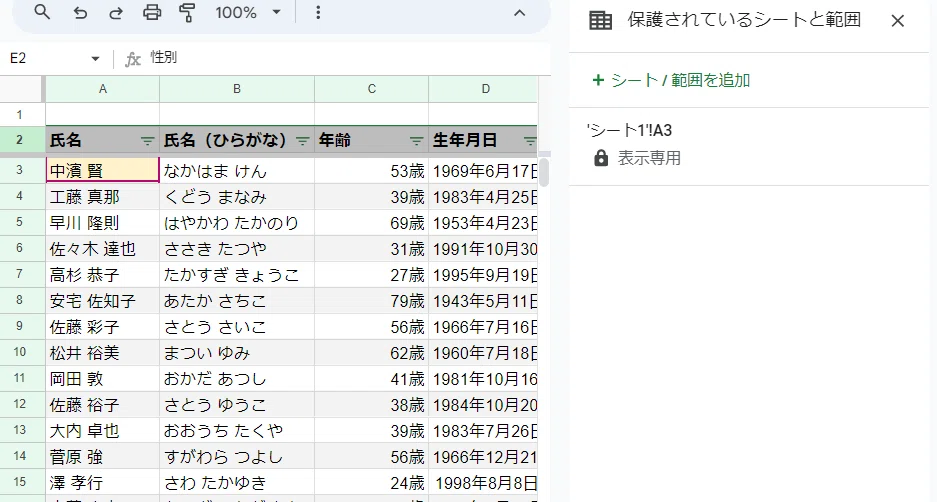The height and width of the screenshot is (502, 937).
Task: Click the lock icon beside 表示専用
Action: (601, 158)
